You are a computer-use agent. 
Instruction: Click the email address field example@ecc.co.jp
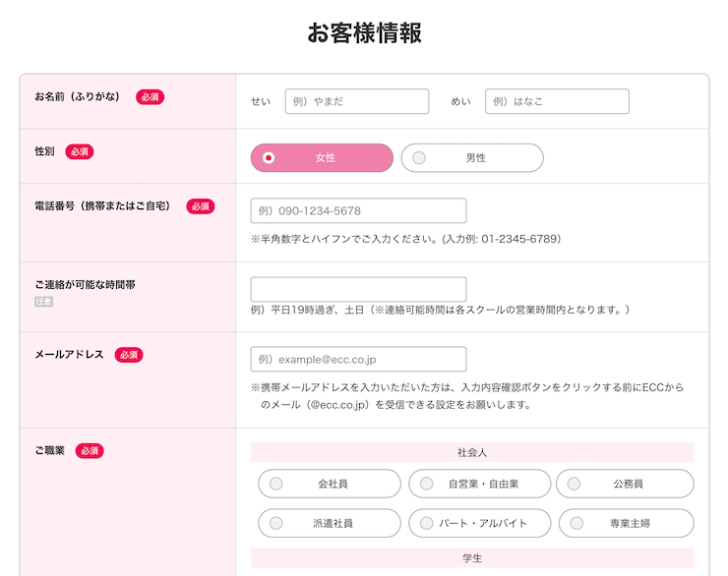(x=358, y=359)
